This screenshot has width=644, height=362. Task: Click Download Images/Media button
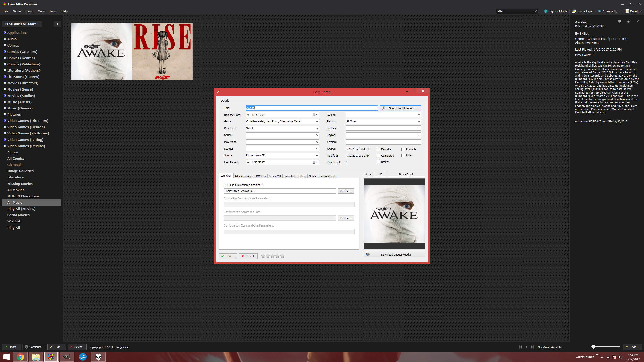coord(394,255)
